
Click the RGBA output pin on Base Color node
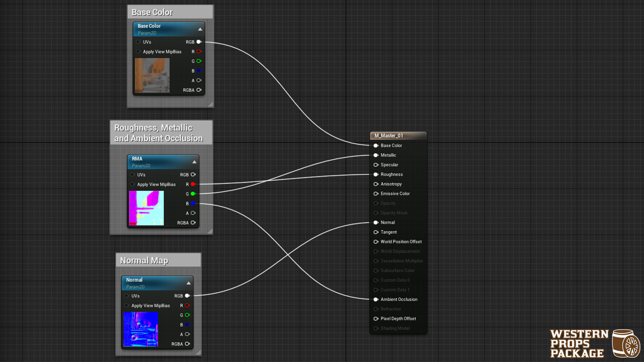click(x=199, y=90)
